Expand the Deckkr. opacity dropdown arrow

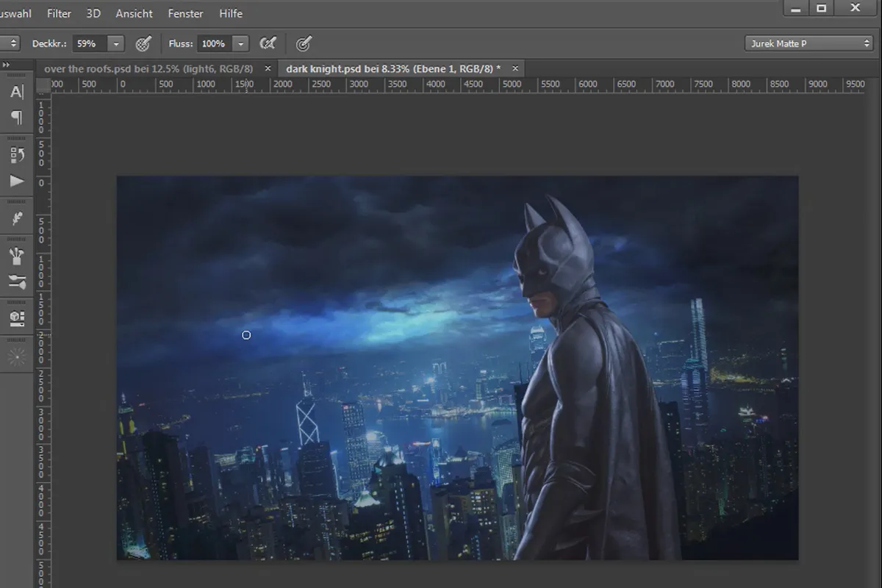(x=116, y=44)
